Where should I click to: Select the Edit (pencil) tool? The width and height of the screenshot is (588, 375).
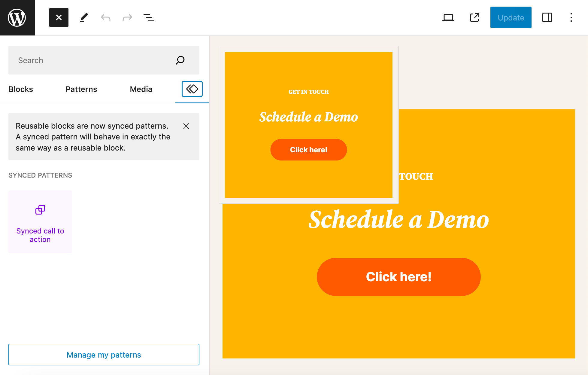click(x=83, y=18)
